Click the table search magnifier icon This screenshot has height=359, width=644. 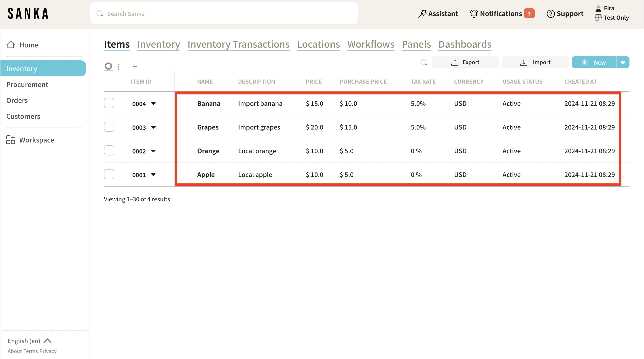[x=424, y=62]
